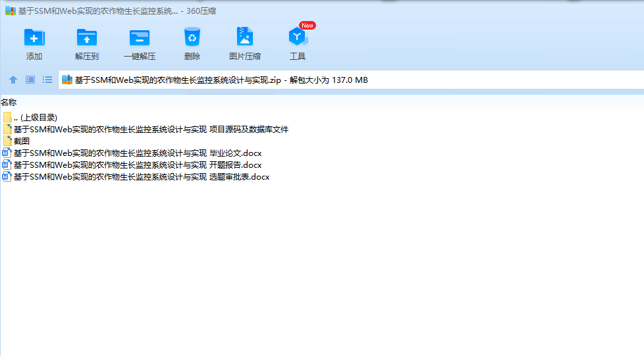Click the Word icon of 开题报告.docx
644x356 pixels.
tap(7, 165)
